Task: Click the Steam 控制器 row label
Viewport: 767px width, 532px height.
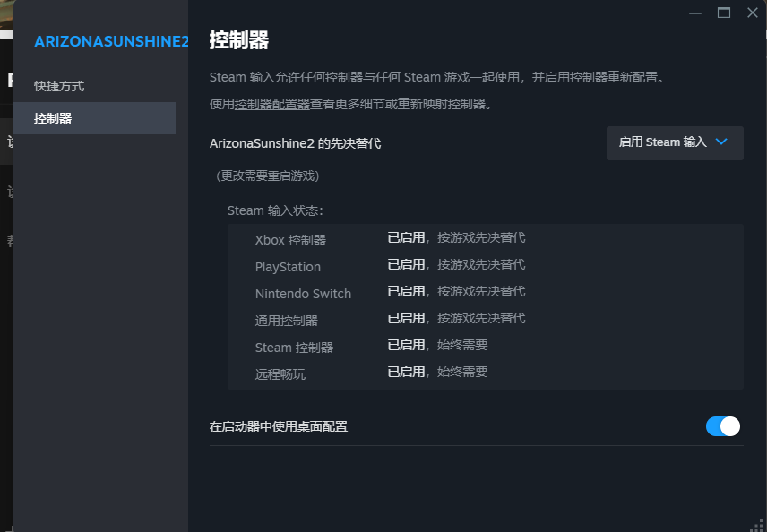Action: click(x=294, y=348)
